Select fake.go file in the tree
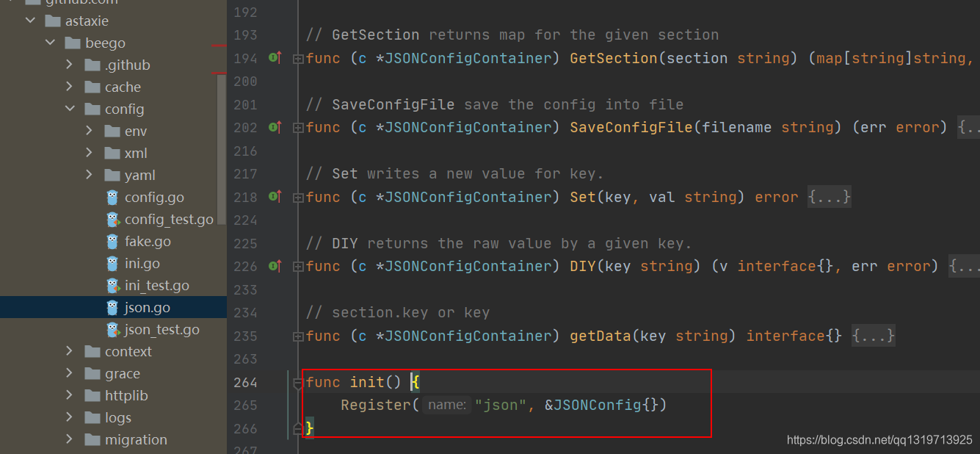This screenshot has height=454, width=980. 113,241
